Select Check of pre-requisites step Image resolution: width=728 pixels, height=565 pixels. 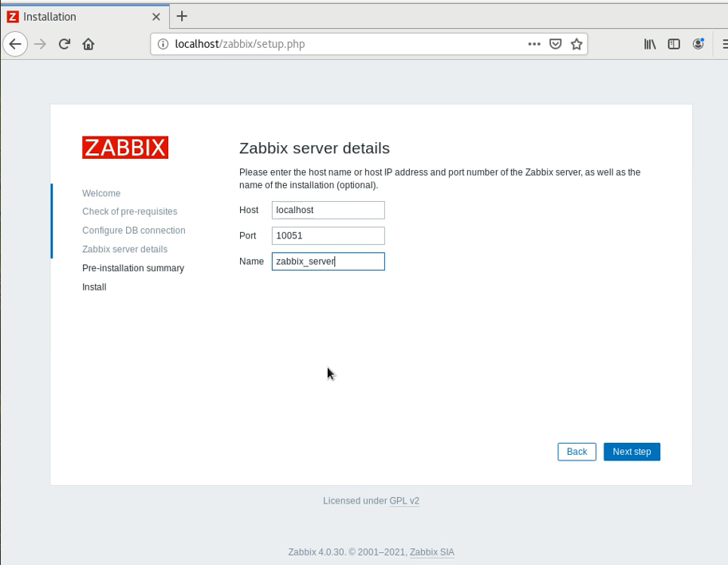129,211
